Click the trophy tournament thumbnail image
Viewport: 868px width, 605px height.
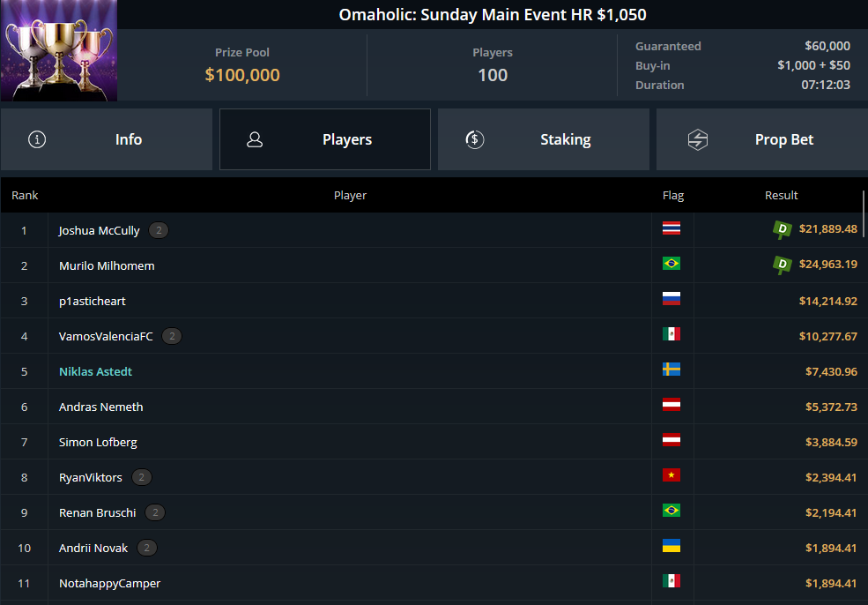(x=59, y=50)
